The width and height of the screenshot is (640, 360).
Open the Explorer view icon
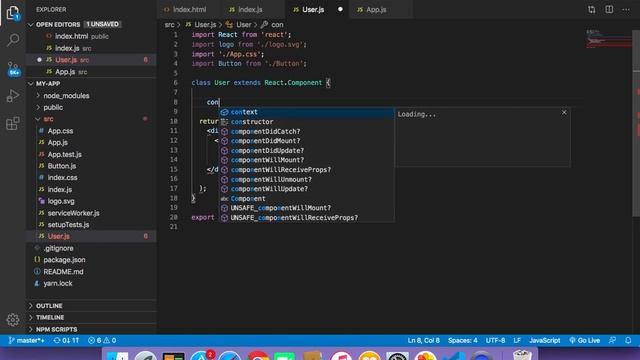(13, 13)
